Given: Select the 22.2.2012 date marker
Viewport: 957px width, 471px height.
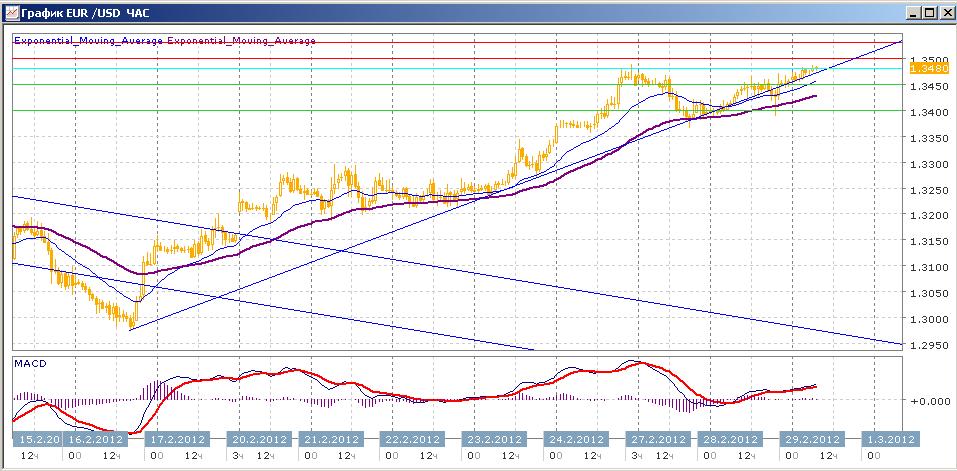Looking at the screenshot, I should (413, 439).
